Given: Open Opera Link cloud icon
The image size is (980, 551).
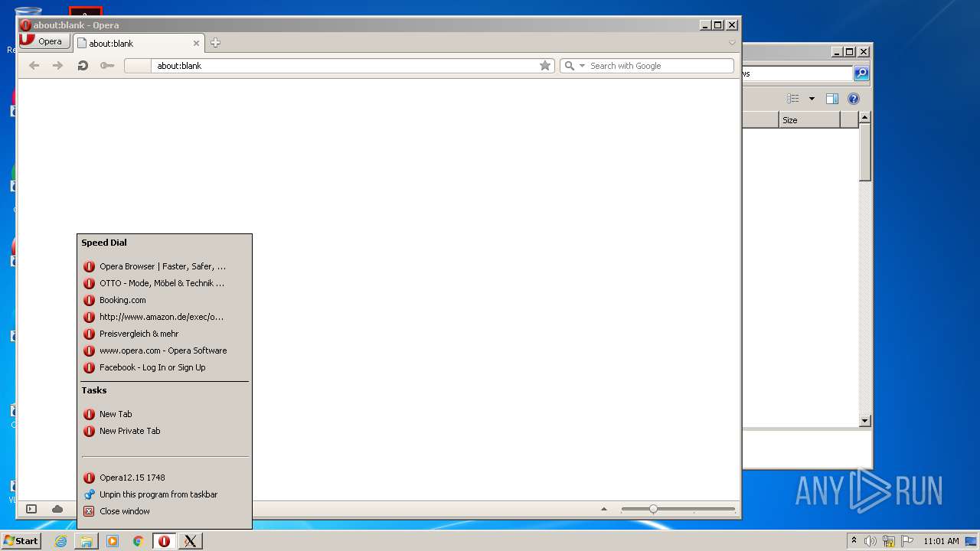Looking at the screenshot, I should (x=57, y=509).
